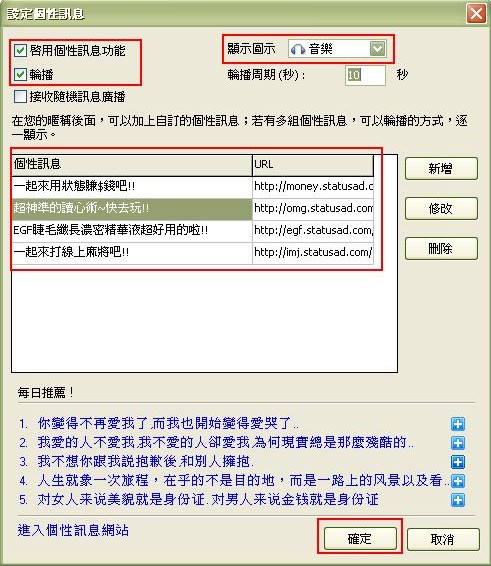491x566 pixels.
Task: Click recommendation 我不想你跟我說抱歉後
Action: click(146, 461)
